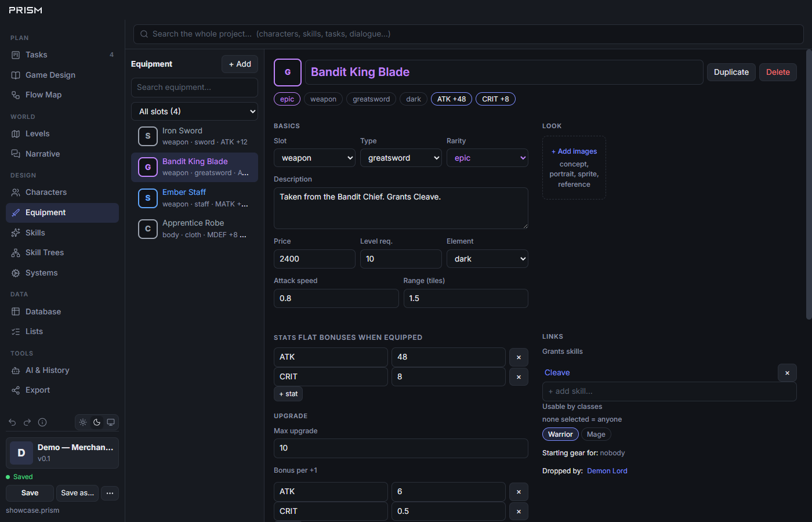Click the redo arrow icon
Screen dimensions: 812x522
coord(27,422)
